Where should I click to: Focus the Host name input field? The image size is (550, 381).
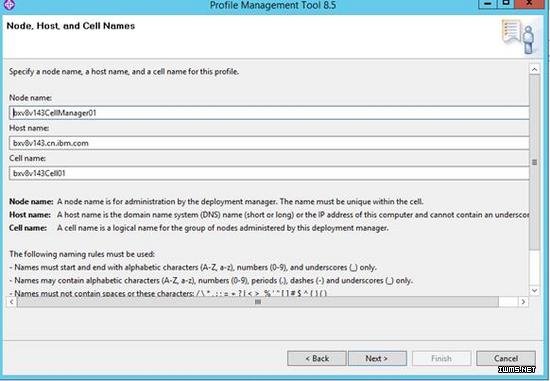pyautogui.click(x=269, y=143)
